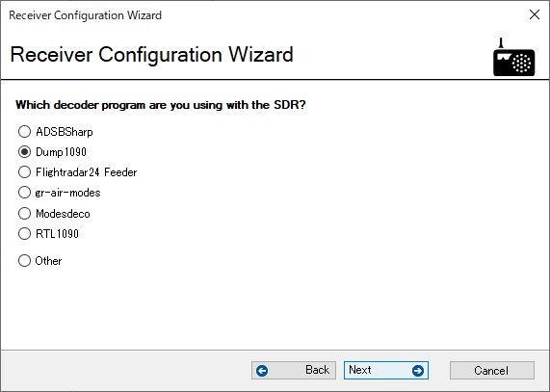The image size is (550, 392).
Task: Click the gr-air-modes label text
Action: 68,193
